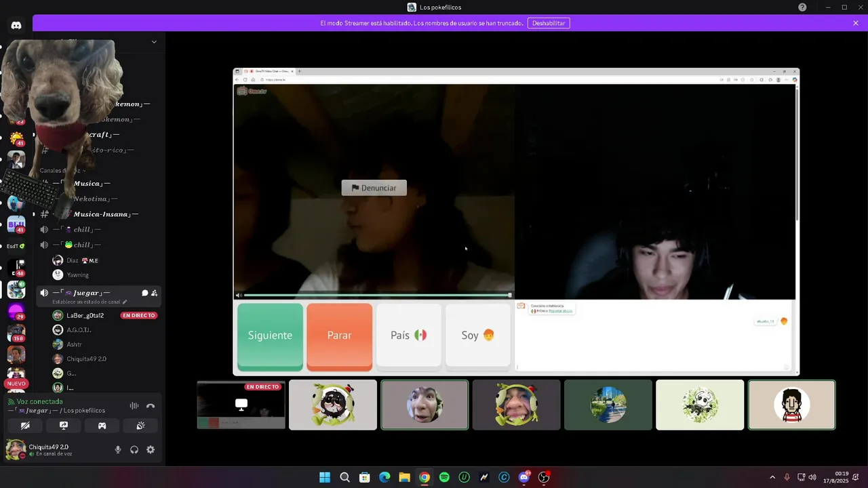The height and width of the screenshot is (488, 868).
Task: Open Discord direct messages home icon
Action: tap(16, 25)
